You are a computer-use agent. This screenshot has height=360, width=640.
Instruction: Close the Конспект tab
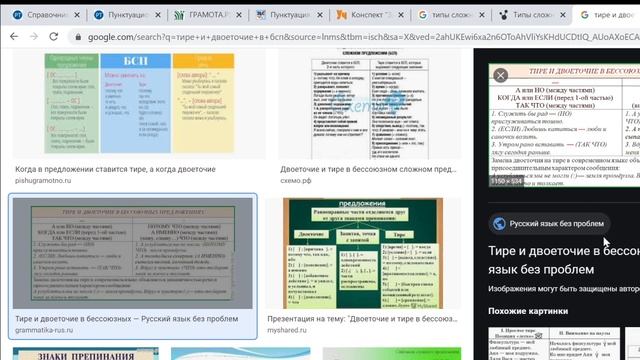coord(401,15)
